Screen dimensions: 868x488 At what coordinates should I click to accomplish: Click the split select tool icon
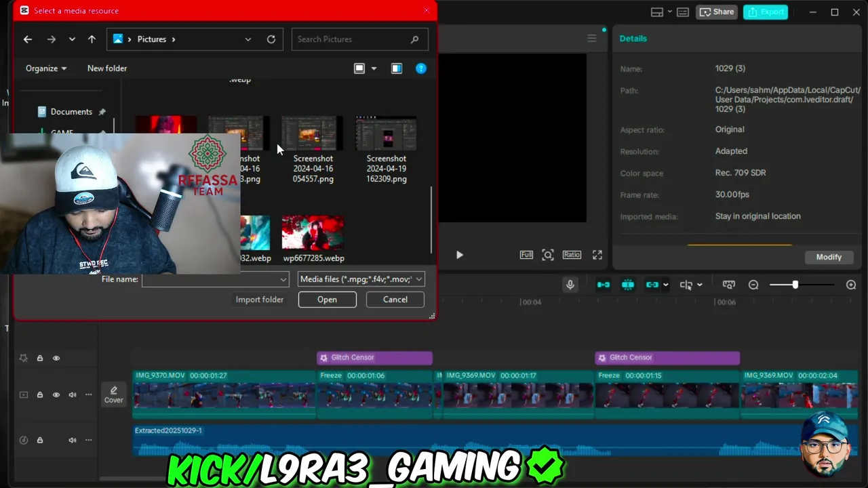(686, 285)
